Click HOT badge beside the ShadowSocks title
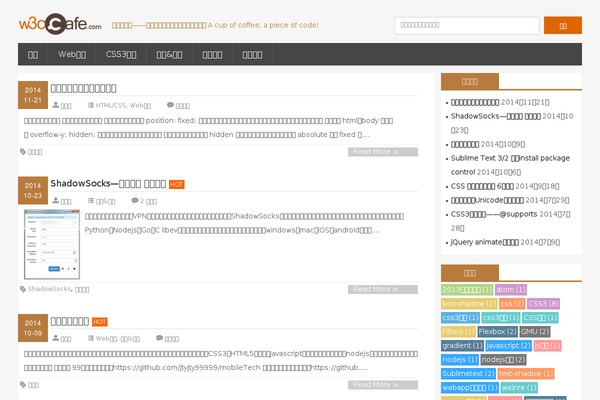Viewport: 600px width, 400px height. pyautogui.click(x=176, y=184)
